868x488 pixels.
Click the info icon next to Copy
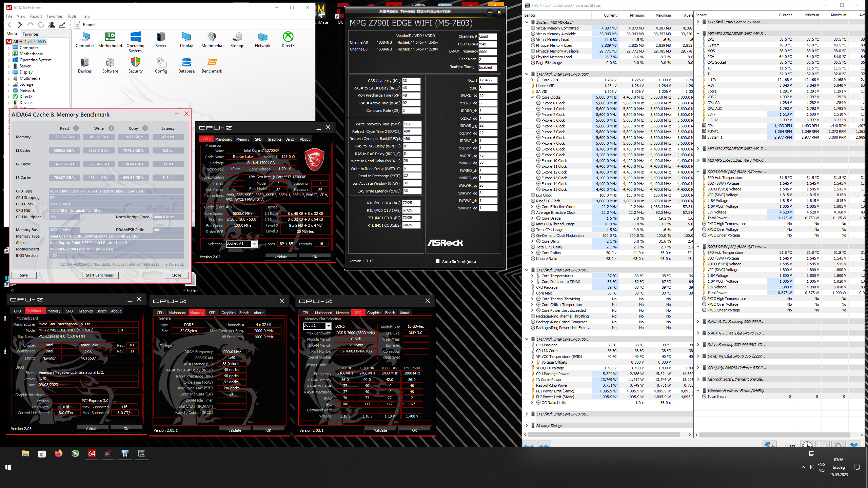pos(145,128)
